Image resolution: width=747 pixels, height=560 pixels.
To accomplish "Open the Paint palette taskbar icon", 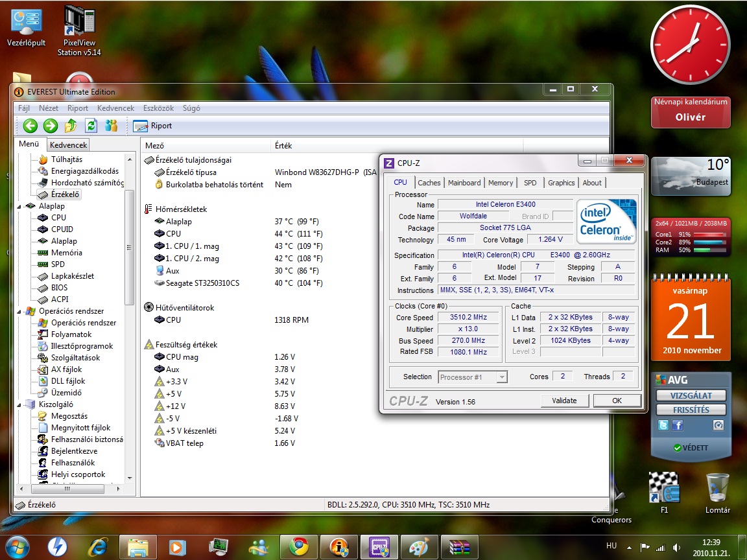I will click(x=420, y=547).
